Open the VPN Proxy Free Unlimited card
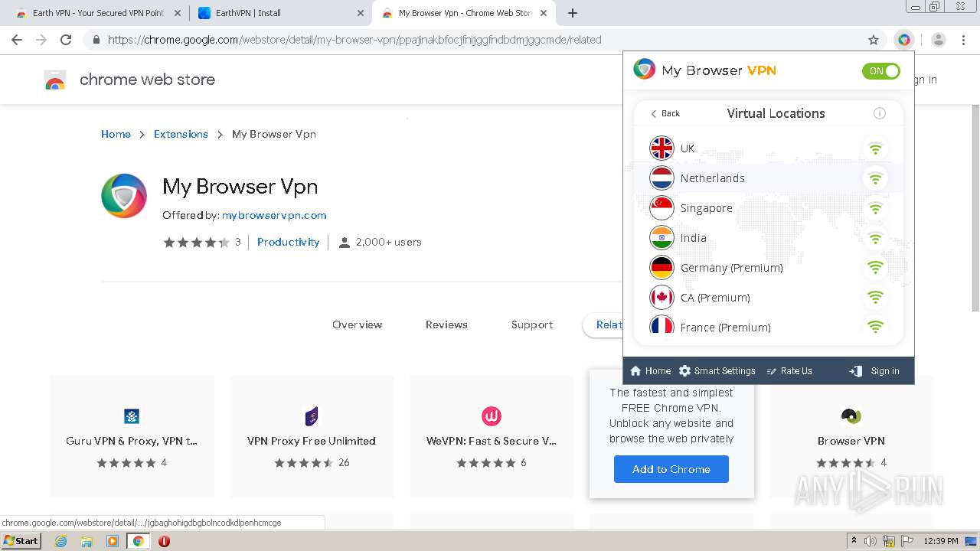 click(312, 437)
